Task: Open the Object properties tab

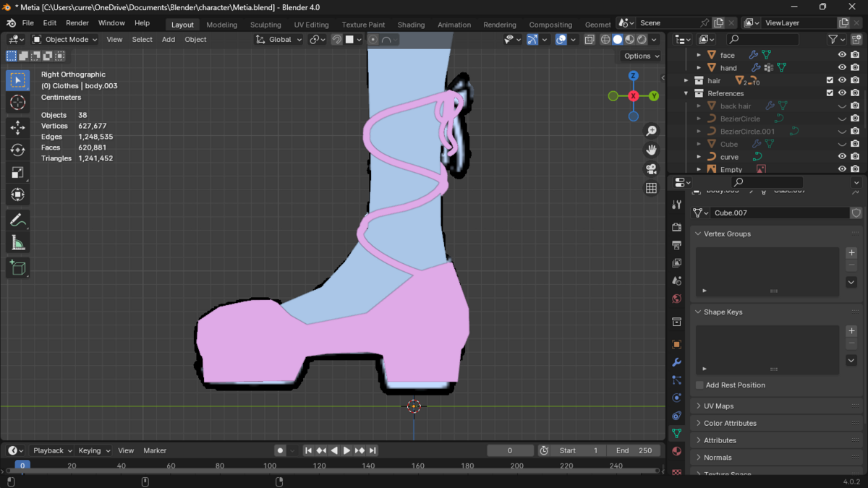Action: point(676,344)
